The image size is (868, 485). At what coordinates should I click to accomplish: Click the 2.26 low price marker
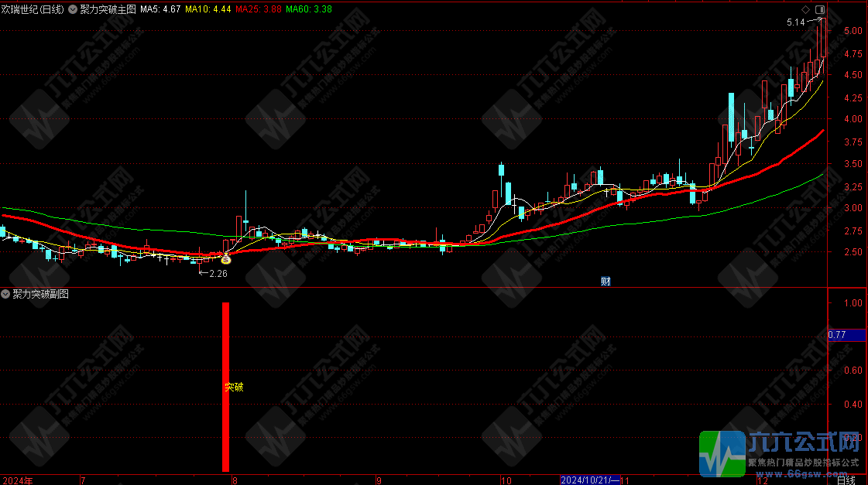point(214,272)
